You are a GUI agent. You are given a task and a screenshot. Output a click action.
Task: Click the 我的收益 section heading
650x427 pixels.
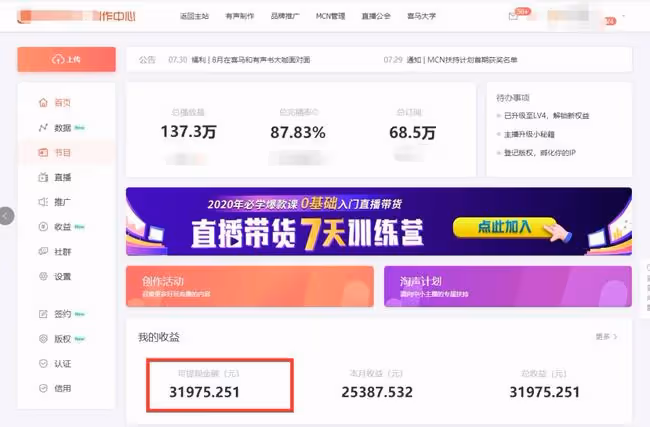[x=159, y=337]
